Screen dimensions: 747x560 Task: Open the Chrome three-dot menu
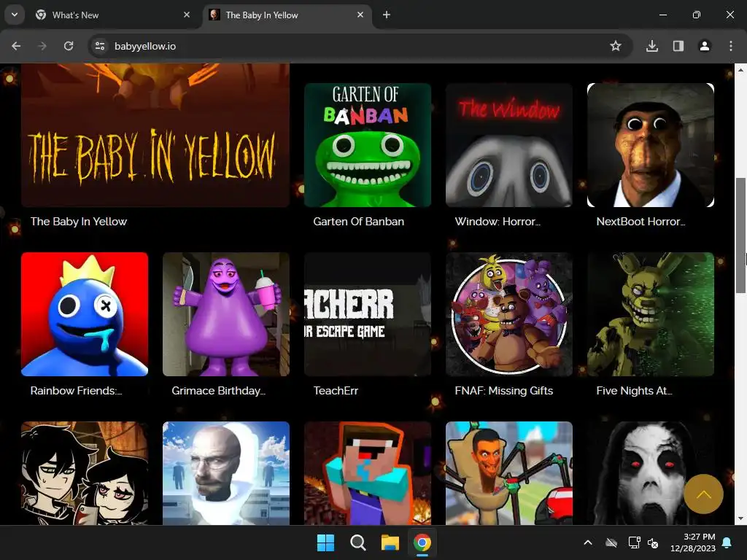tap(731, 46)
